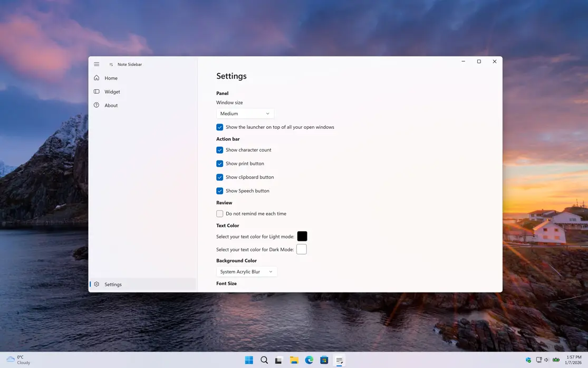The height and width of the screenshot is (368, 588).
Task: Open the Microsoft Store from the taskbar
Action: tap(324, 360)
